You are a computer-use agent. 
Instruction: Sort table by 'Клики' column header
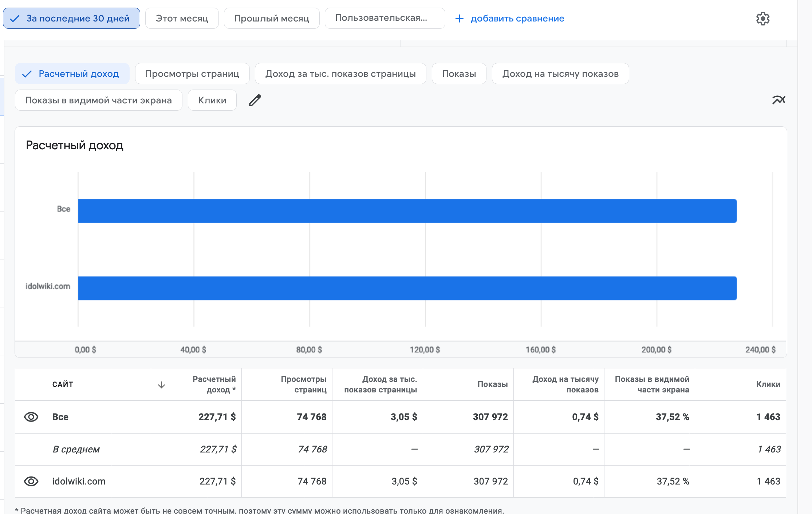tap(768, 384)
